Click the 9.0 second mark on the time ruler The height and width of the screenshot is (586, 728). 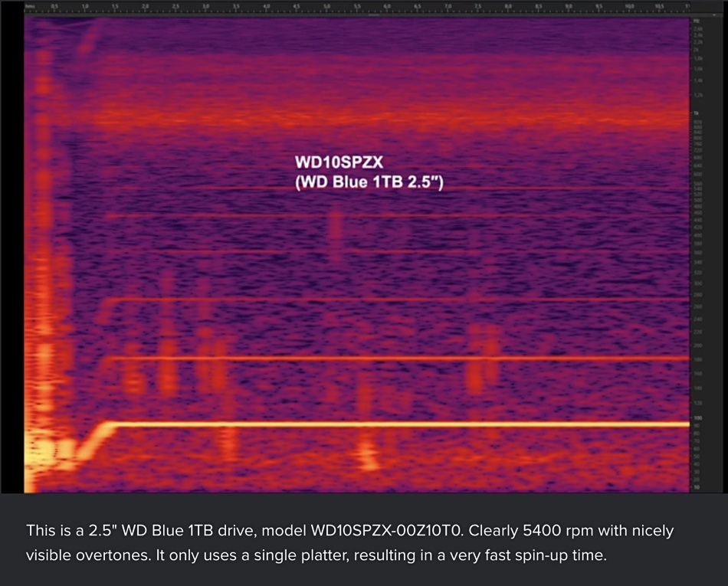point(569,6)
